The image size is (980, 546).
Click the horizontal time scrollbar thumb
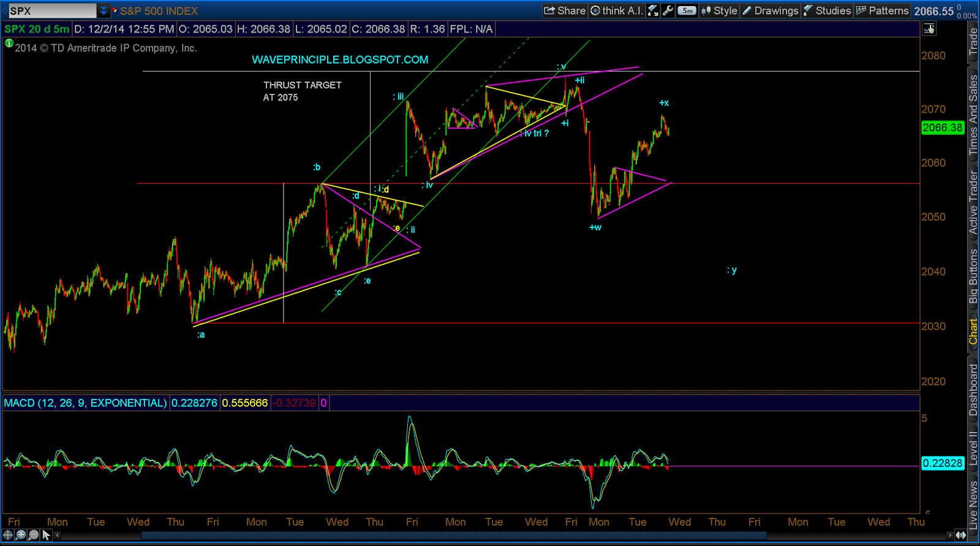(x=453, y=536)
